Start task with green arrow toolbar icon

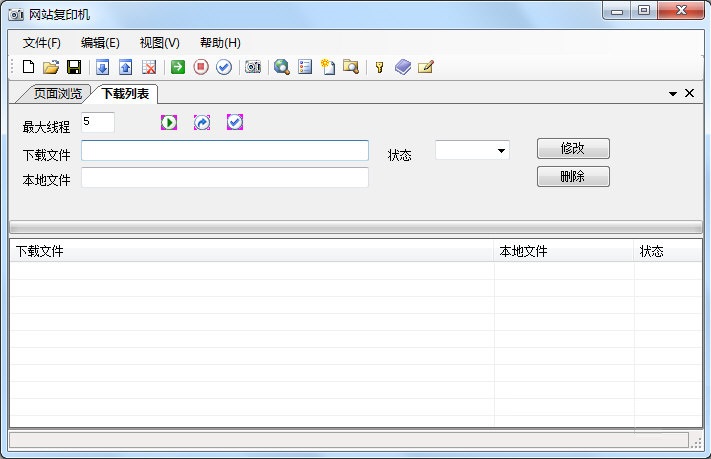click(x=178, y=67)
